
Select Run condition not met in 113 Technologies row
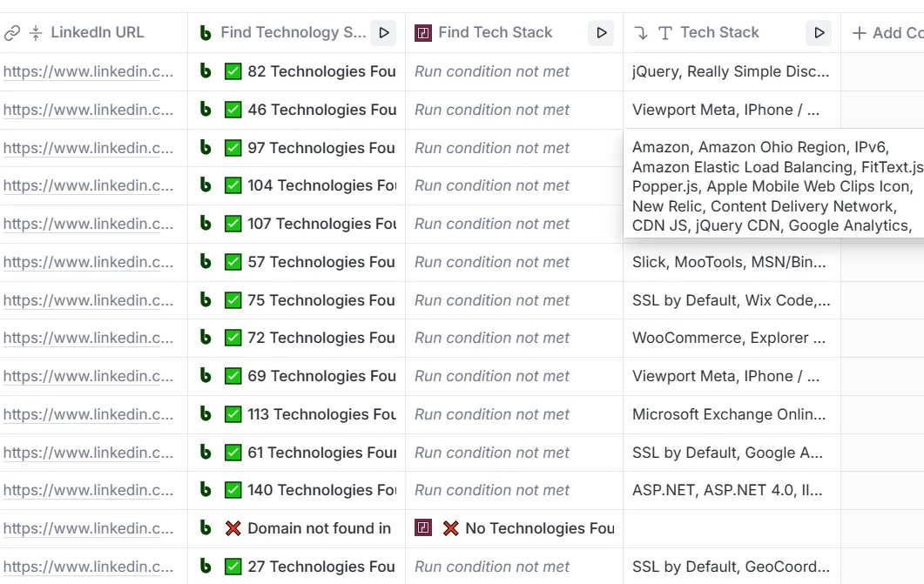[x=514, y=414]
